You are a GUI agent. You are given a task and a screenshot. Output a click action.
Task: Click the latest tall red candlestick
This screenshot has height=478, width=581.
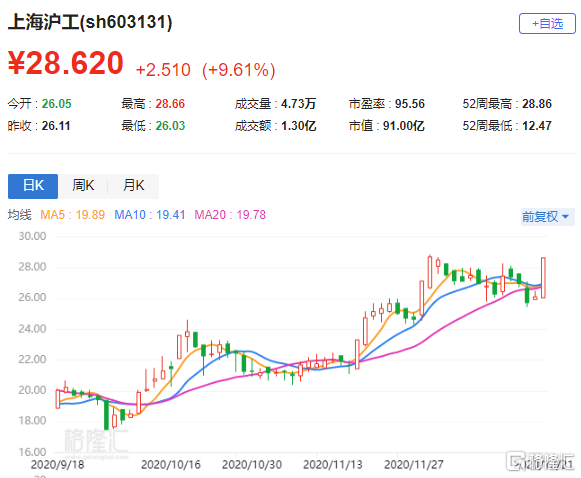coord(543,278)
